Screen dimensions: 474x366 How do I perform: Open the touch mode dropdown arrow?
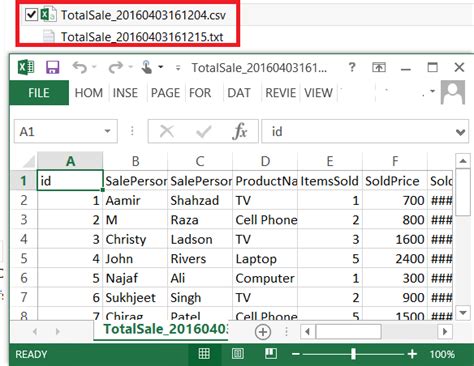[x=161, y=67]
